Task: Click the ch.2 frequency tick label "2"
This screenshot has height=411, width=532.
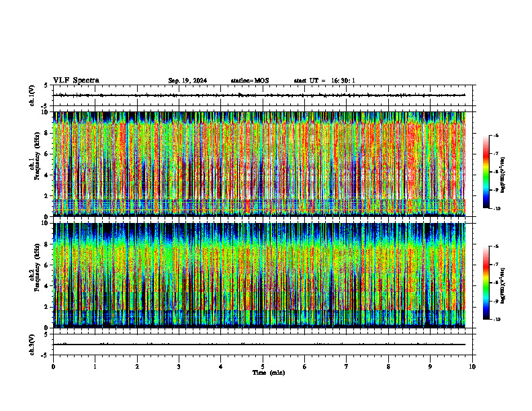Action: pos(47,307)
